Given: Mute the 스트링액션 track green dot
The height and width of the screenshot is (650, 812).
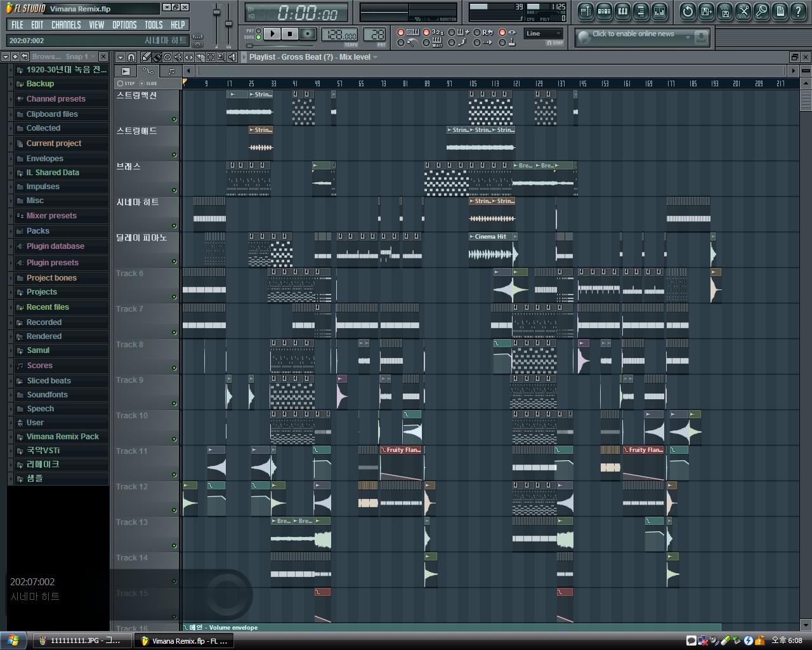Looking at the screenshot, I should pos(174,119).
